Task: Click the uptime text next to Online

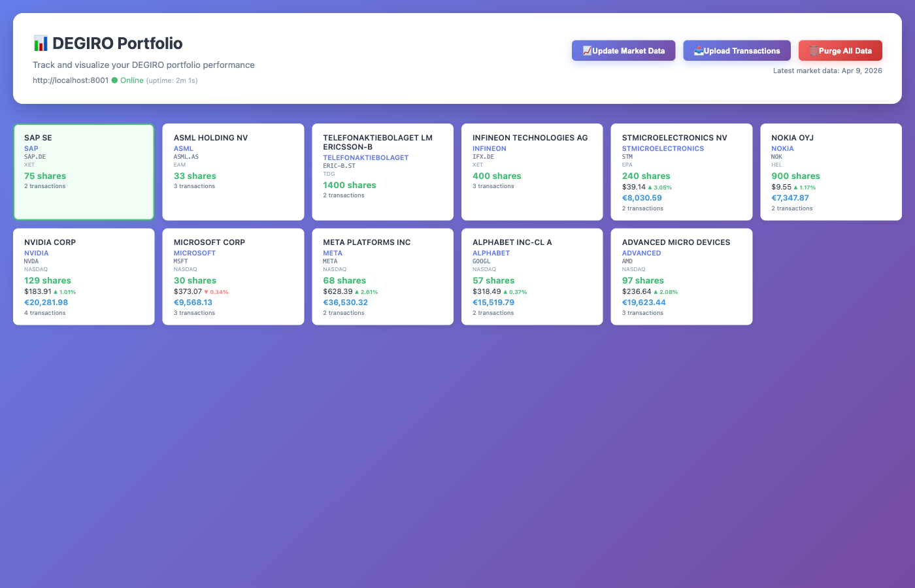Action: pyautogui.click(x=172, y=81)
